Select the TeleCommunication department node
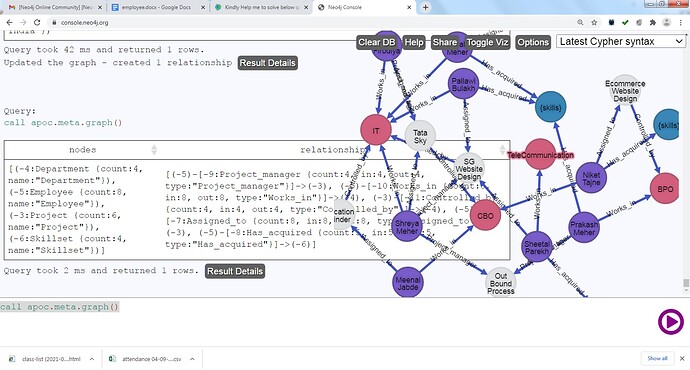 [540, 155]
